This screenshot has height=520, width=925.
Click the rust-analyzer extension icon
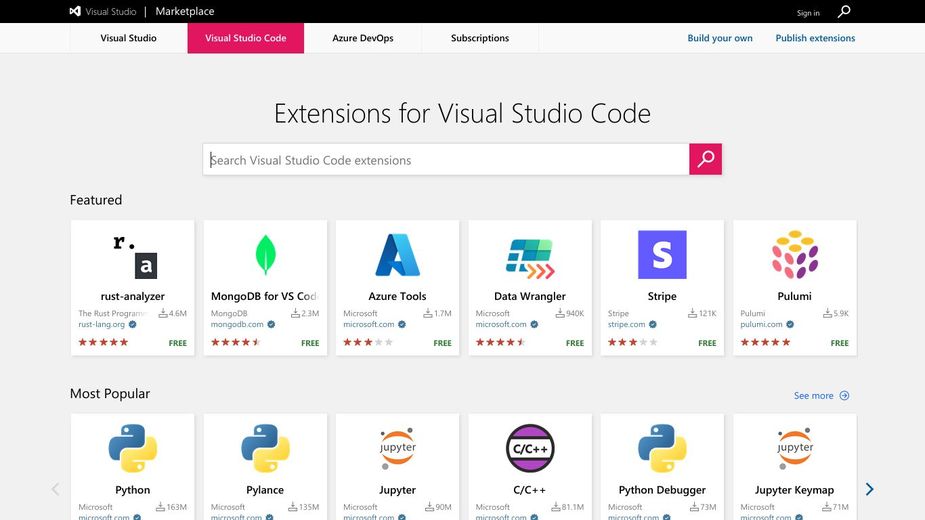pos(133,255)
